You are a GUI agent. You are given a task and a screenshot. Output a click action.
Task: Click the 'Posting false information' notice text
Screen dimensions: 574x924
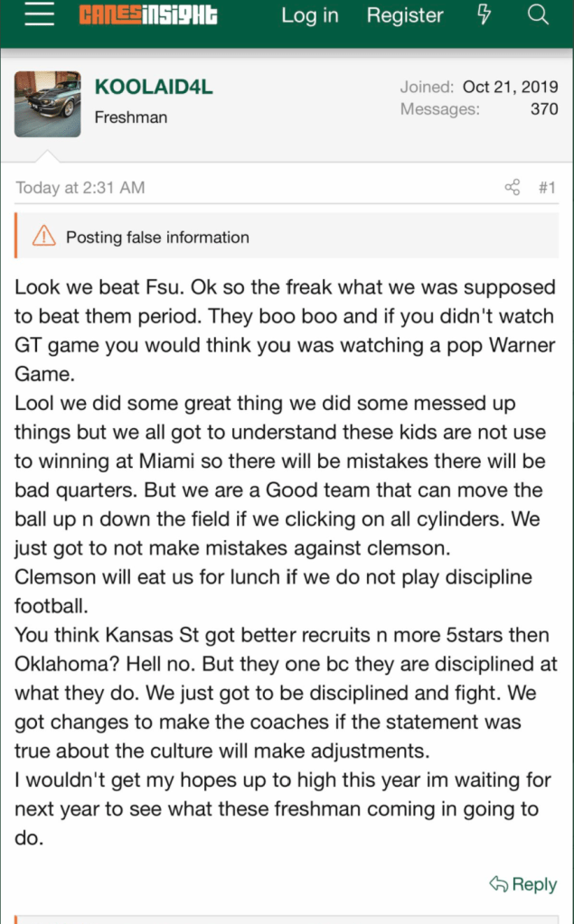pos(157,238)
